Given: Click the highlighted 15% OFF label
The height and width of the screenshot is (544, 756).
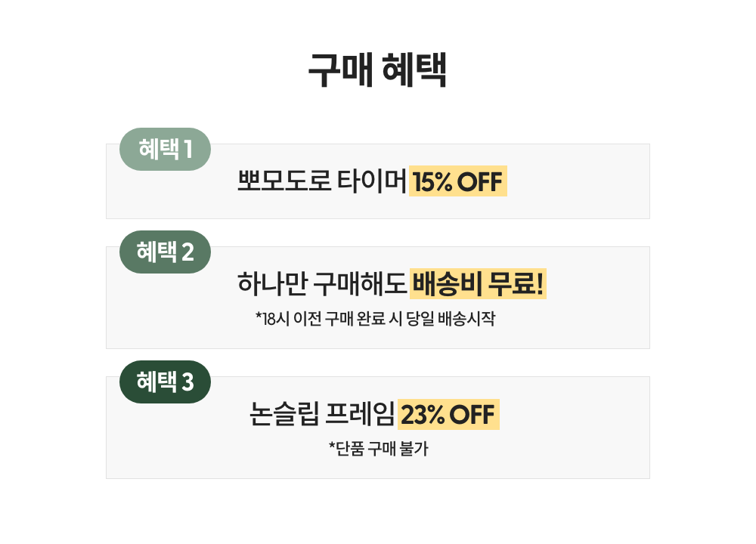Looking at the screenshot, I should tap(457, 182).
